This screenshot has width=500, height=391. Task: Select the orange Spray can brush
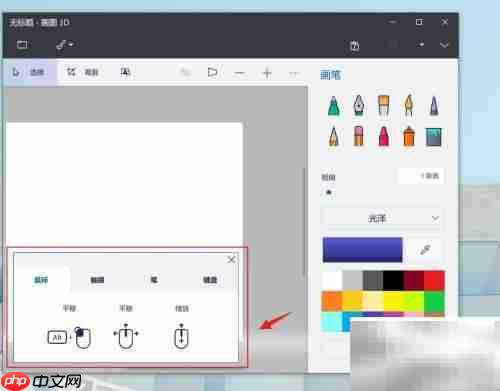click(409, 136)
